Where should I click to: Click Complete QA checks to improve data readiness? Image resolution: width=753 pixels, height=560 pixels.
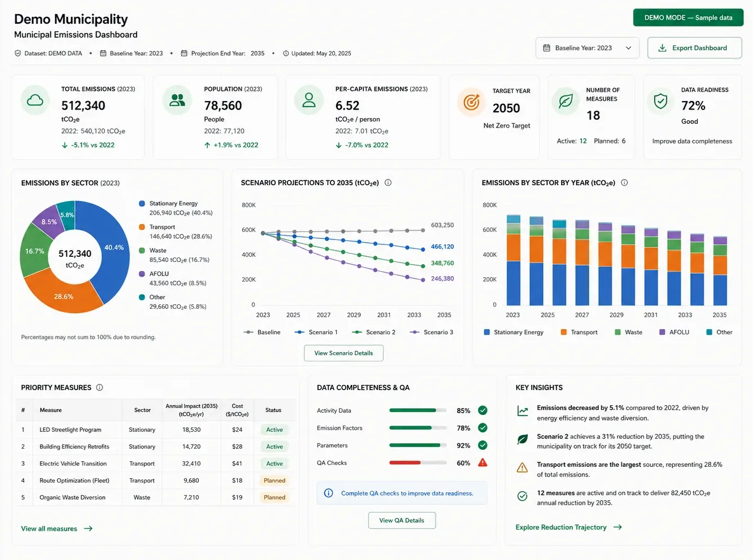(x=407, y=493)
